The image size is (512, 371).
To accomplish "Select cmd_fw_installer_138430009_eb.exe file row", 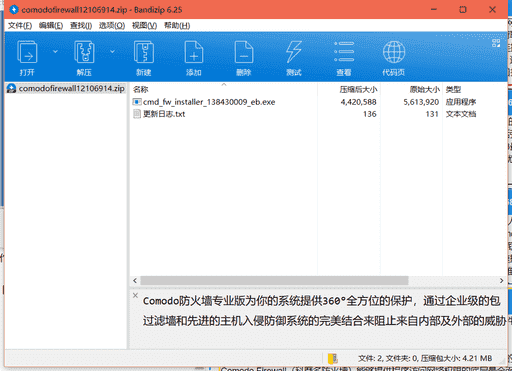I will pos(209,102).
